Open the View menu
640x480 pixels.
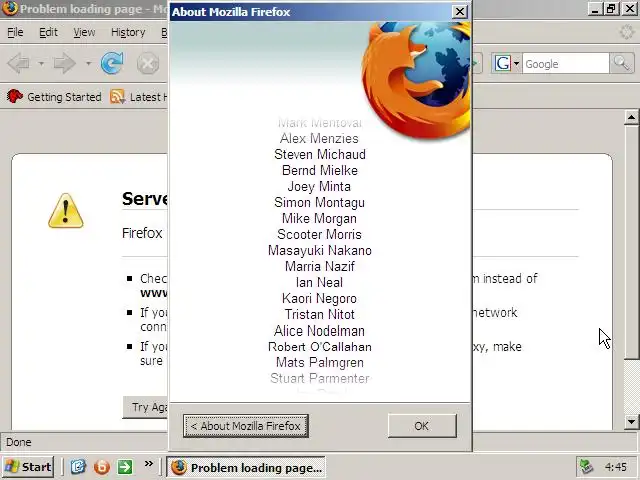[x=84, y=32]
